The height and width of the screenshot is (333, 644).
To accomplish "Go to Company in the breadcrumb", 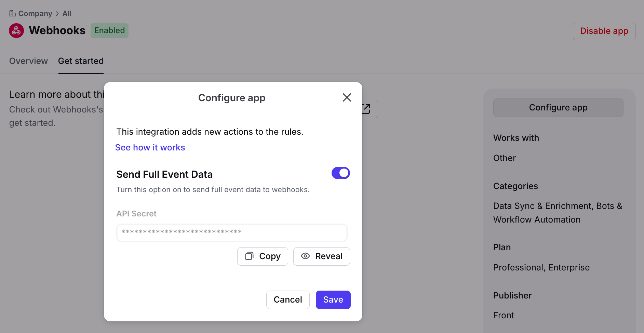I will (x=35, y=13).
